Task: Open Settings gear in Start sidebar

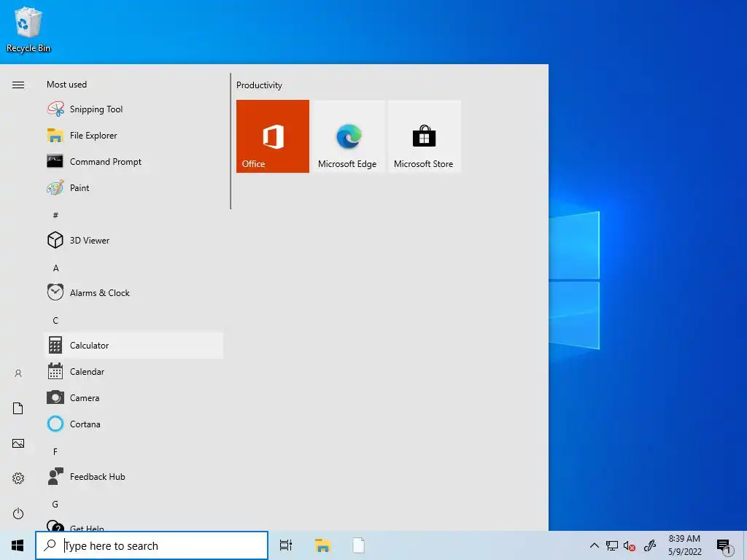Action: click(x=18, y=478)
